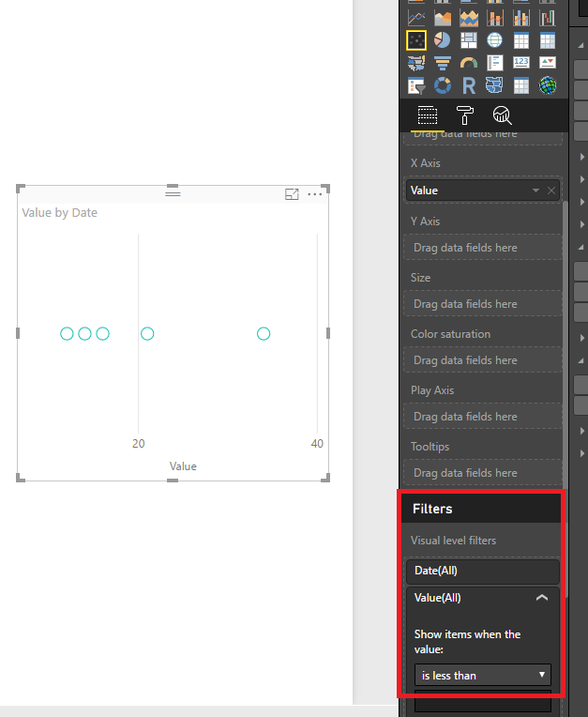Open the Format paint roller tab
This screenshot has width=588, height=717.
(x=464, y=115)
